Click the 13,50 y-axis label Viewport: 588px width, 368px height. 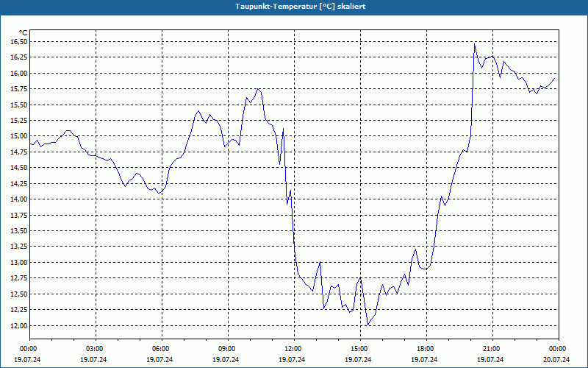coord(19,231)
